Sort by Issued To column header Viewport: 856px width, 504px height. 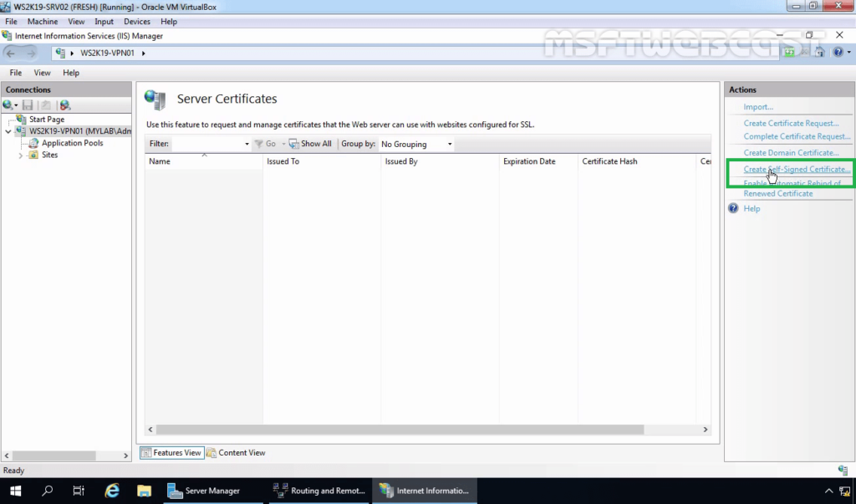tap(322, 161)
